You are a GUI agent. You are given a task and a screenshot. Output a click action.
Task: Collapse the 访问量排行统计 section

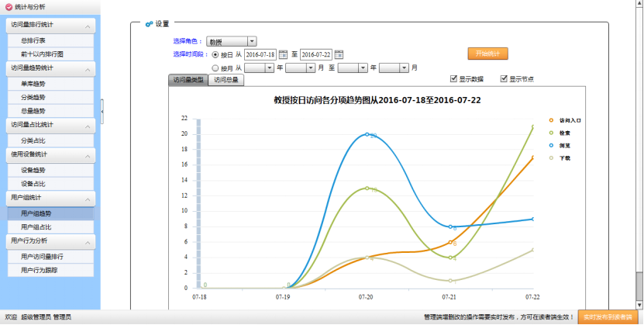[x=88, y=26]
